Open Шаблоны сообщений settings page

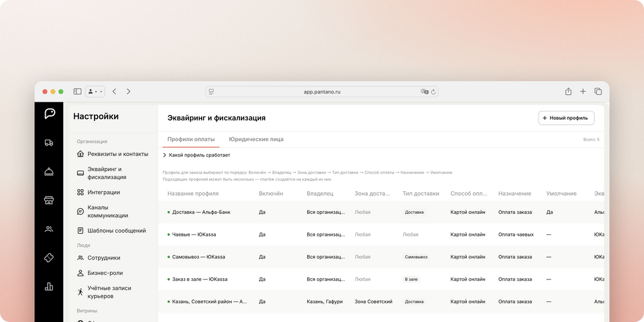click(113, 231)
